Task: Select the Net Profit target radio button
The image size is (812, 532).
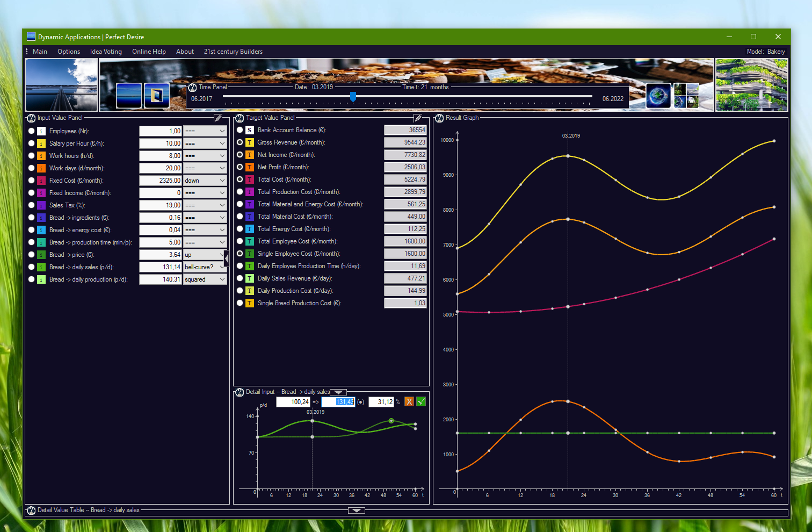Action: click(x=240, y=167)
